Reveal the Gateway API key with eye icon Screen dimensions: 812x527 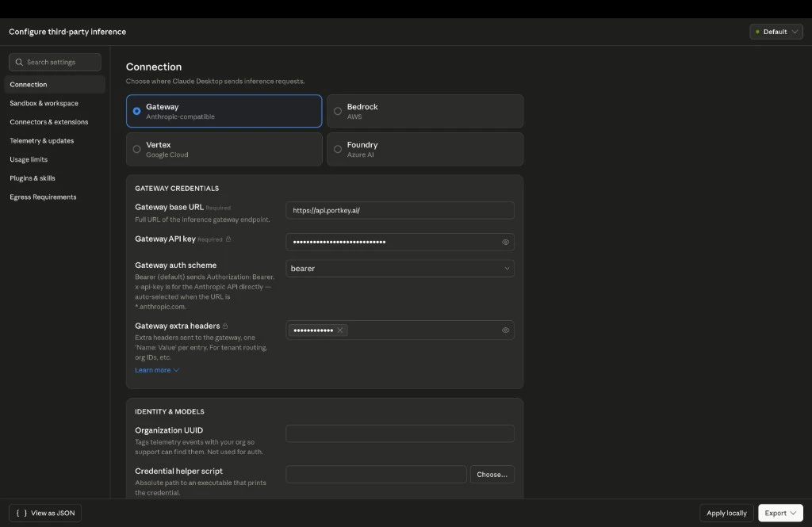click(505, 242)
